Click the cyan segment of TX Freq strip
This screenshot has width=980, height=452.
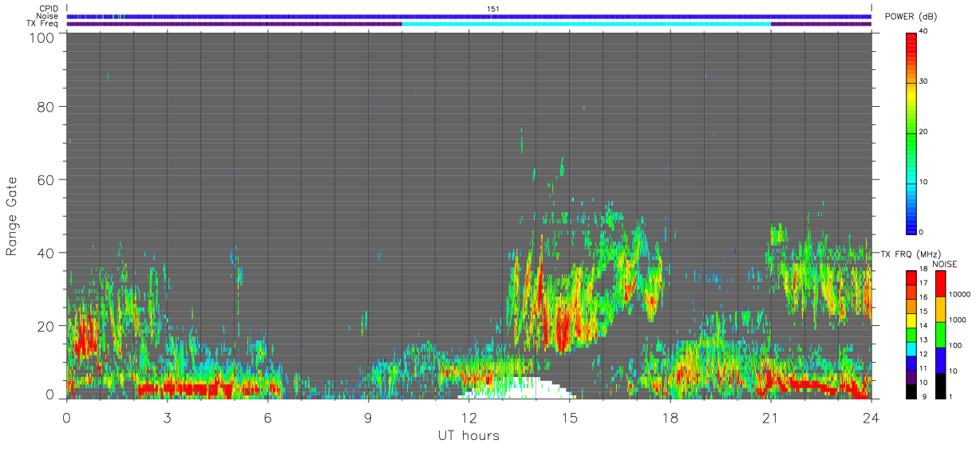coord(587,24)
